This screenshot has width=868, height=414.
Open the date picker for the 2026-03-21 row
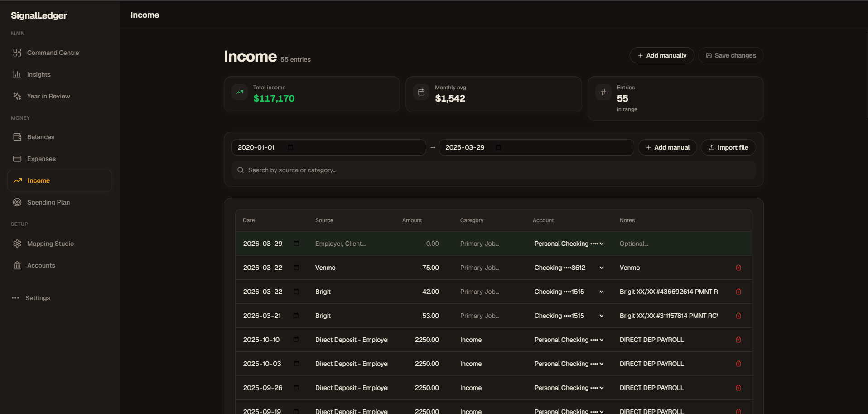coord(296,316)
